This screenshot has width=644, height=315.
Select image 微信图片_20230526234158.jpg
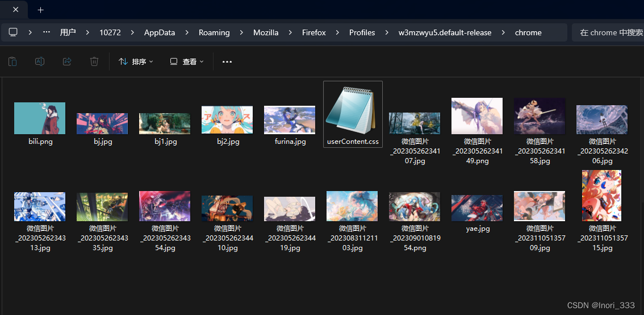pos(540,116)
